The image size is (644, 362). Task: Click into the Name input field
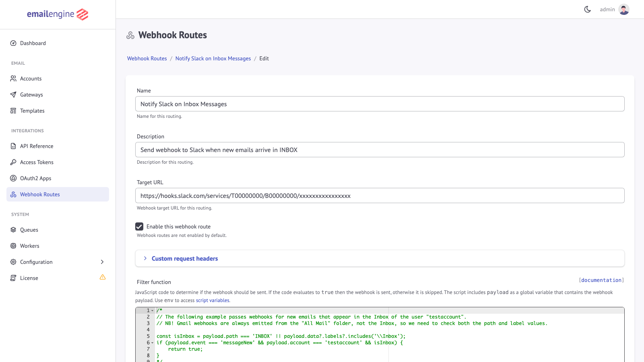[380, 104]
